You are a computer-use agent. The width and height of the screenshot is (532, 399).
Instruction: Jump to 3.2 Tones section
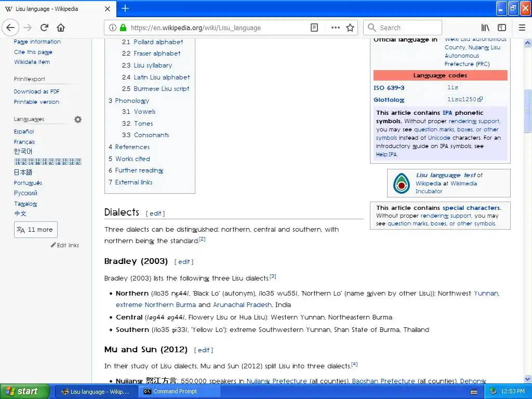click(137, 124)
